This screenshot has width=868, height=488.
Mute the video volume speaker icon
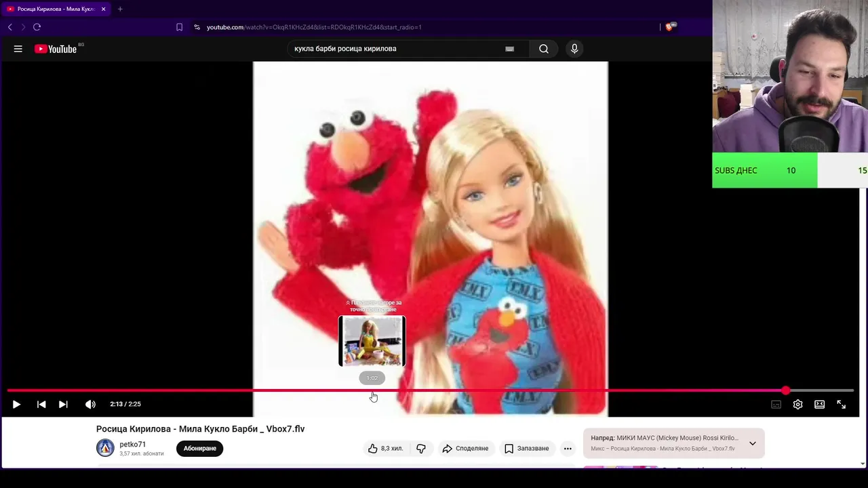90,404
